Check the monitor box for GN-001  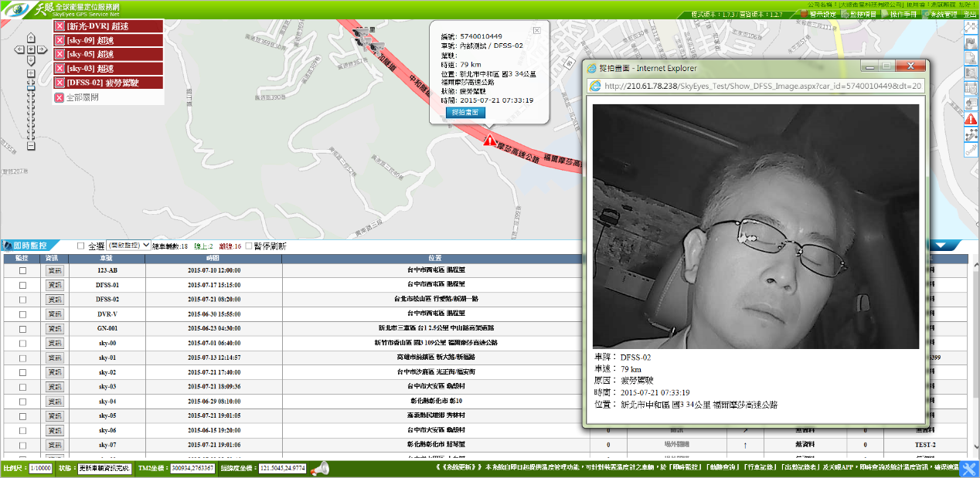23,328
